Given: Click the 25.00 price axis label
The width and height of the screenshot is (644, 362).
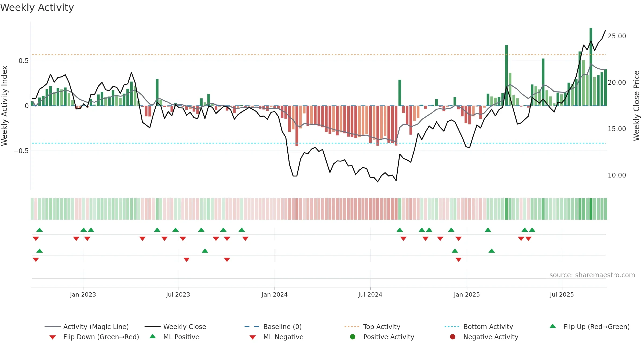Looking at the screenshot, I should [x=617, y=36].
